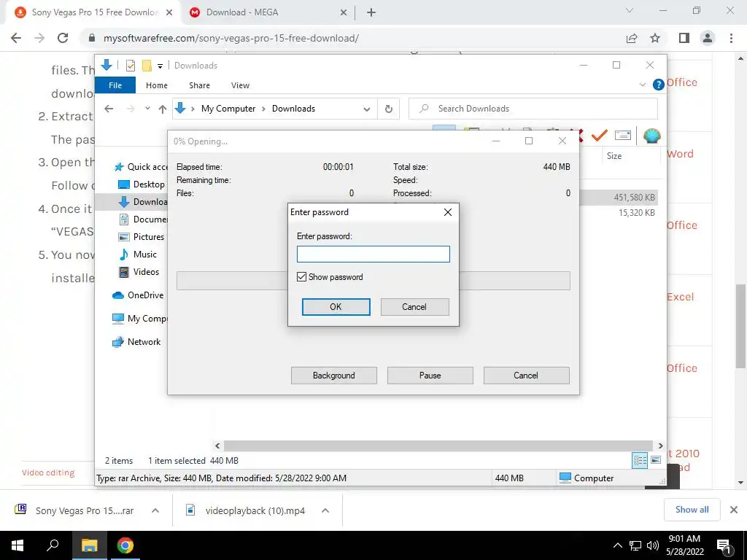Viewport: 747px width, 560px height.
Task: Click the shell globe toolbar icon
Action: pyautogui.click(x=651, y=136)
